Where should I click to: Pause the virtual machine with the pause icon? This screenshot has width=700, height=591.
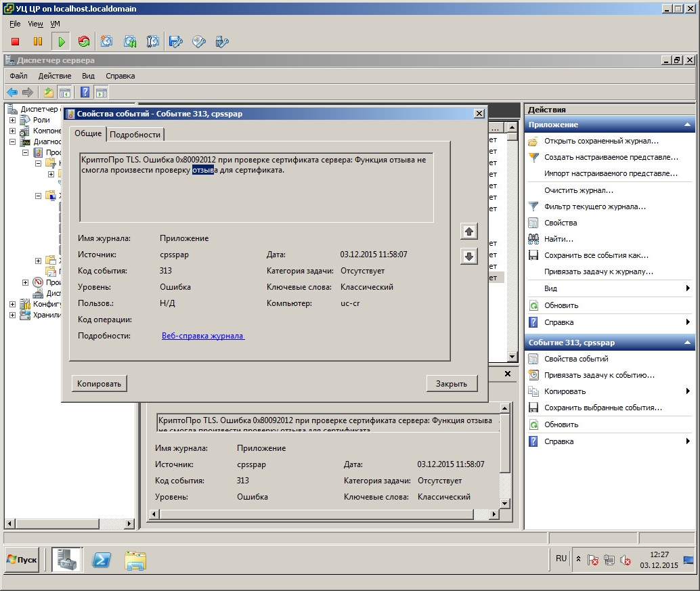tap(38, 42)
